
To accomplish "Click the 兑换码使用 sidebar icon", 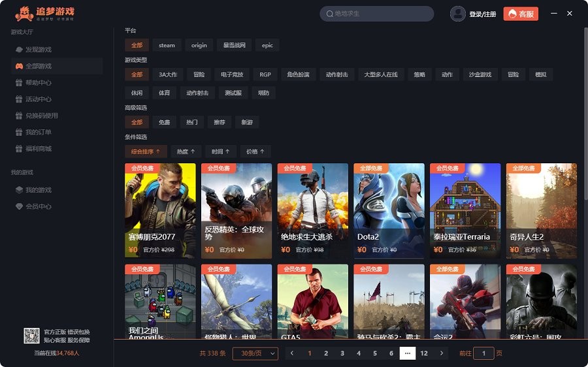I will pyautogui.click(x=20, y=116).
